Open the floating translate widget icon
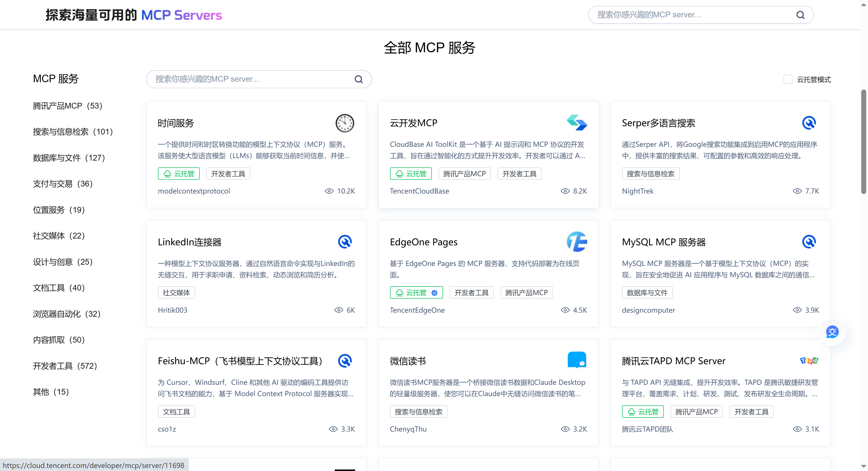 pyautogui.click(x=832, y=332)
